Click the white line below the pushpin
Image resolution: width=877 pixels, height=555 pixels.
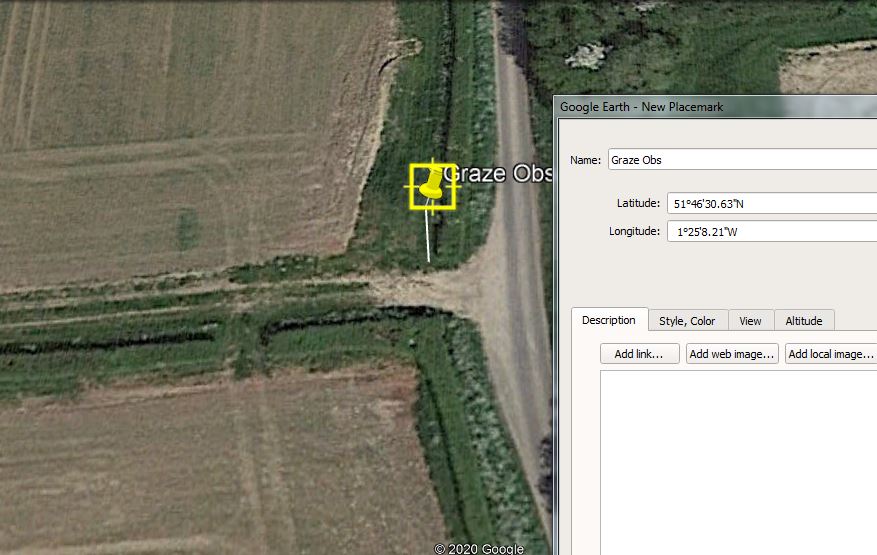(429, 237)
